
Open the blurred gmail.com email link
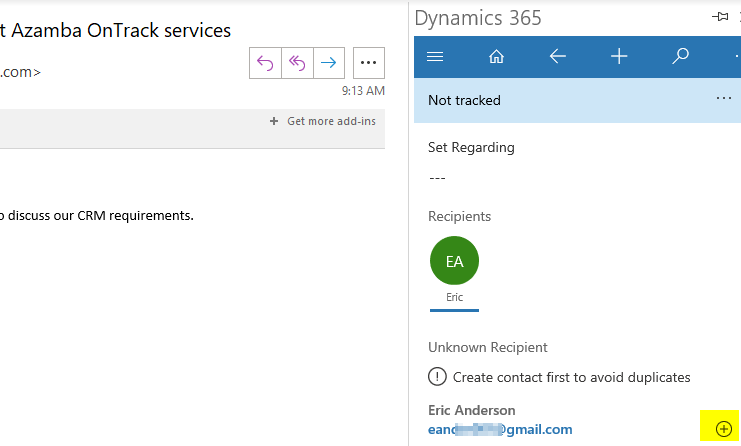500,429
